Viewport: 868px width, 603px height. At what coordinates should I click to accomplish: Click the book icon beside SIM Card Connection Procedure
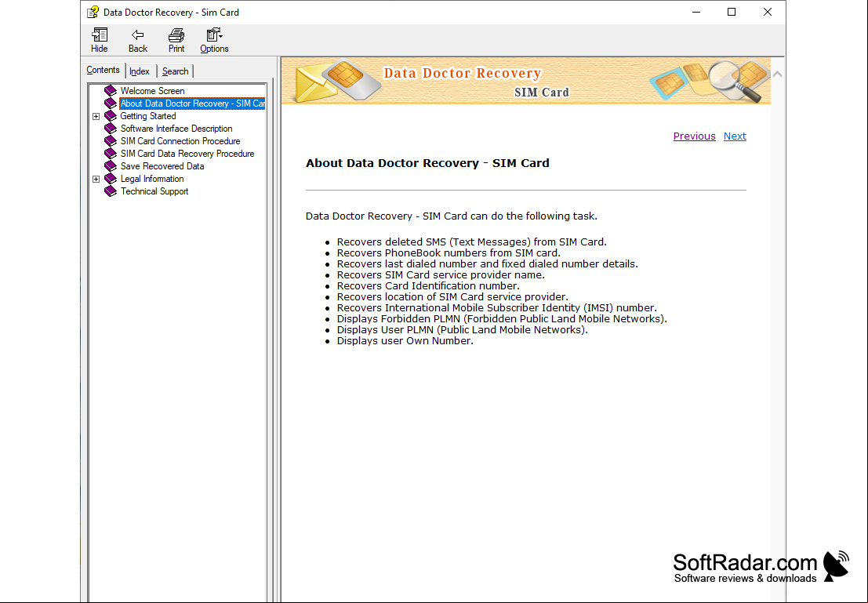tap(111, 141)
